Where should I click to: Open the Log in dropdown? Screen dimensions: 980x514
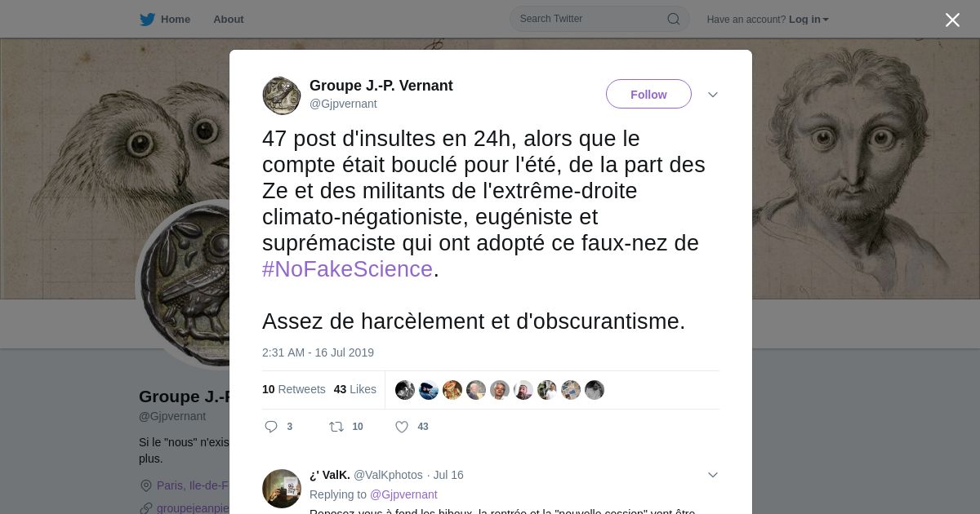coord(808,20)
